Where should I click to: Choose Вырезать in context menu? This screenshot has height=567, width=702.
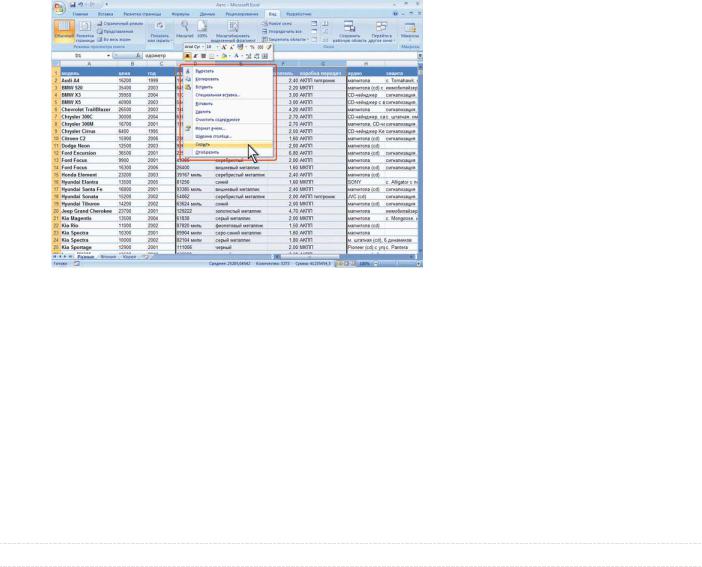tap(228, 71)
